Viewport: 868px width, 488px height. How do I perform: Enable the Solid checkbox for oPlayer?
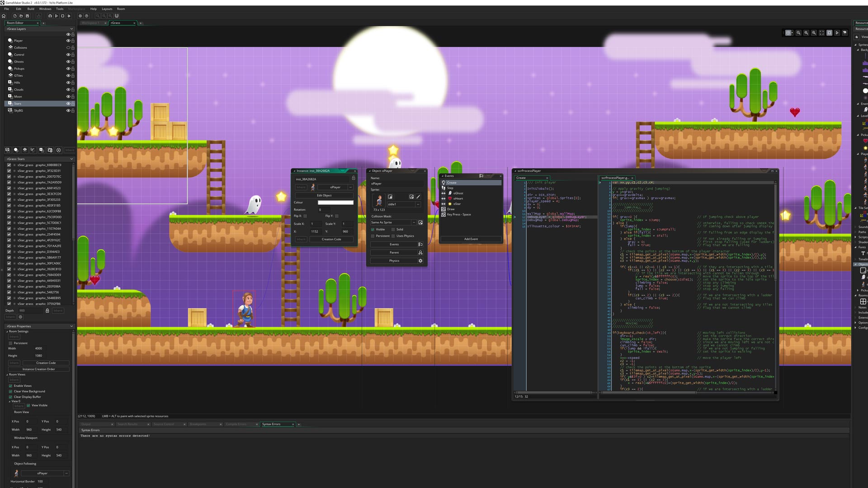click(x=393, y=230)
